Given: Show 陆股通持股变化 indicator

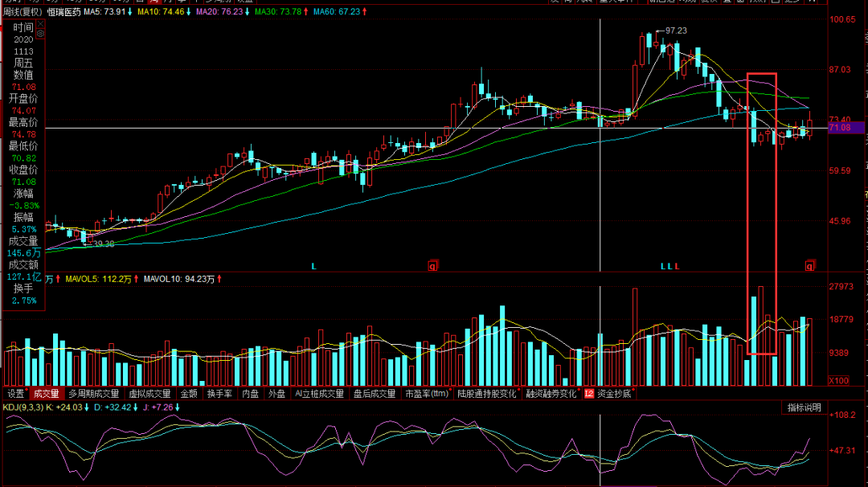Looking at the screenshot, I should (488, 394).
